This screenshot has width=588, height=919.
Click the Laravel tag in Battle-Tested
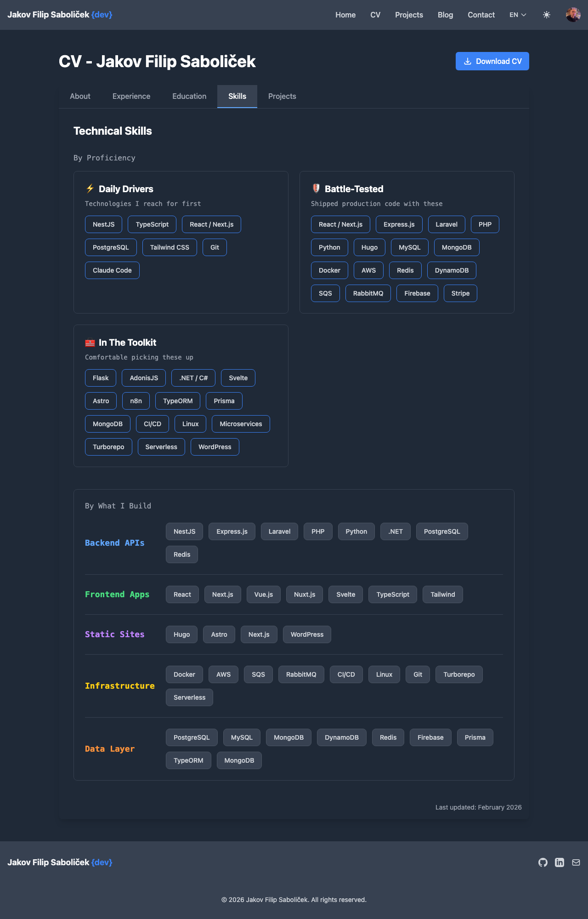pyautogui.click(x=447, y=224)
